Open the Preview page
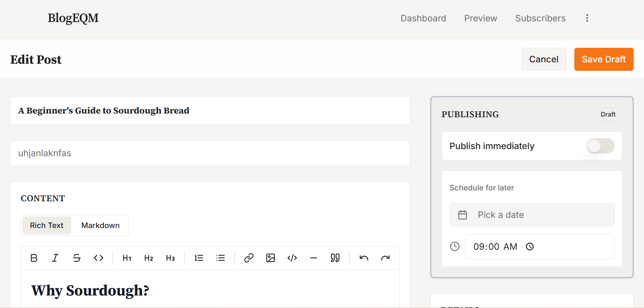The image size is (644, 308). (481, 18)
